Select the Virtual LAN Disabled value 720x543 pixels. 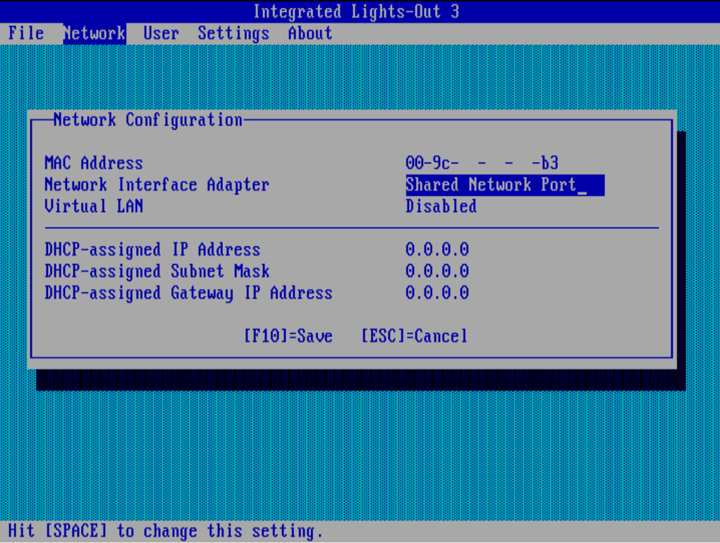coord(441,207)
